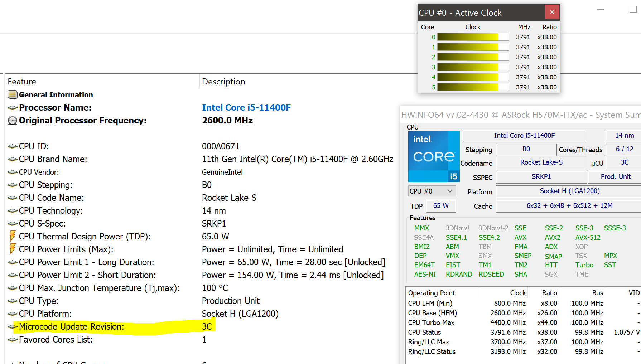Click the Intel Core i5-11400F field in System Summary
The image size is (641, 364).
pyautogui.click(x=524, y=136)
